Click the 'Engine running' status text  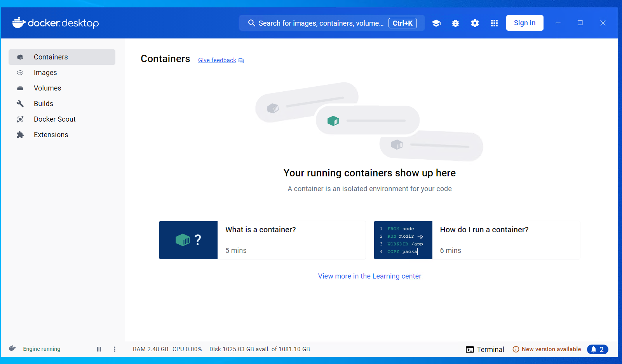(42, 349)
